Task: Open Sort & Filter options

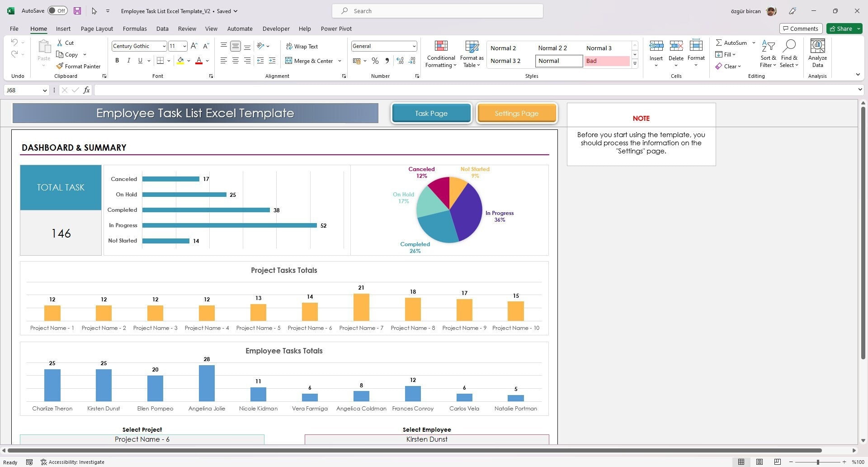Action: [x=768, y=53]
